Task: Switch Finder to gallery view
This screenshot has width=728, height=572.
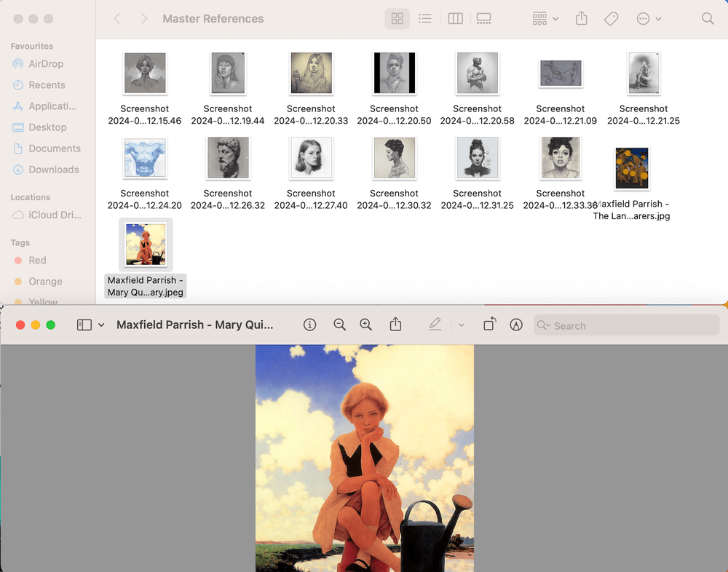Action: [483, 19]
